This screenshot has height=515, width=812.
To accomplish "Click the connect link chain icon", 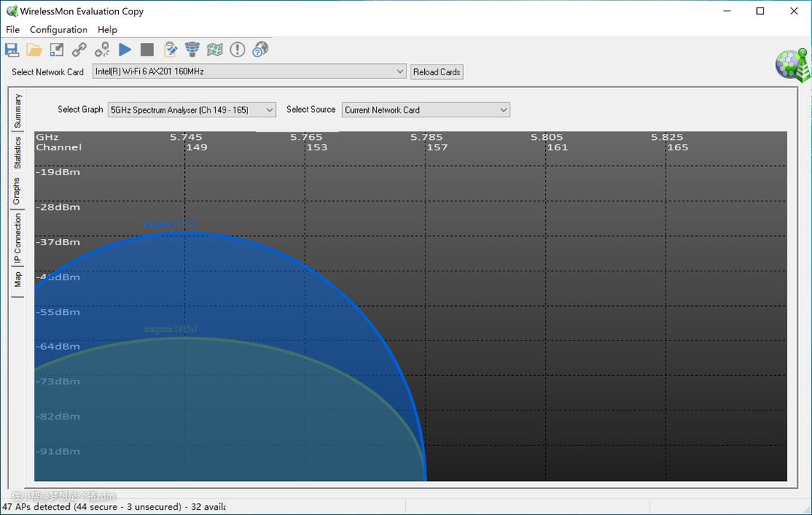I will click(79, 50).
